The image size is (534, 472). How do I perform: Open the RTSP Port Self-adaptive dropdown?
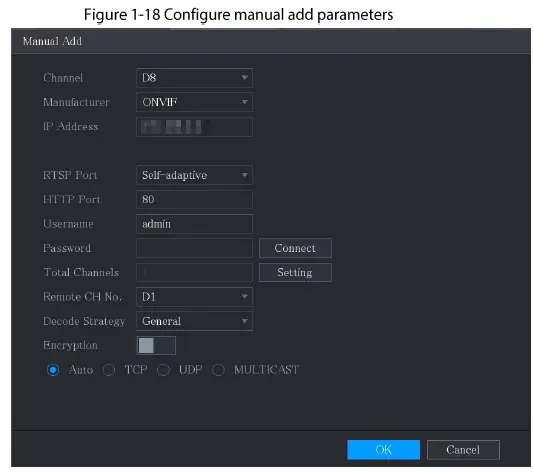coord(194,175)
